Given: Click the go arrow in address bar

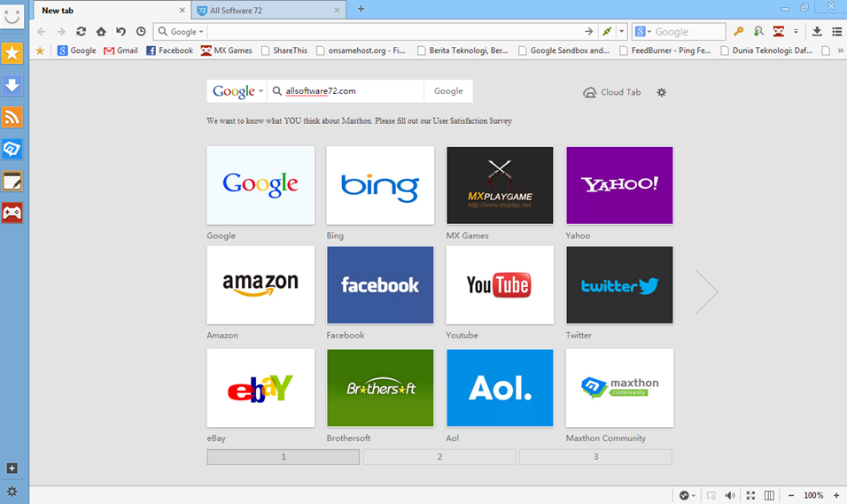Looking at the screenshot, I should point(589,31).
